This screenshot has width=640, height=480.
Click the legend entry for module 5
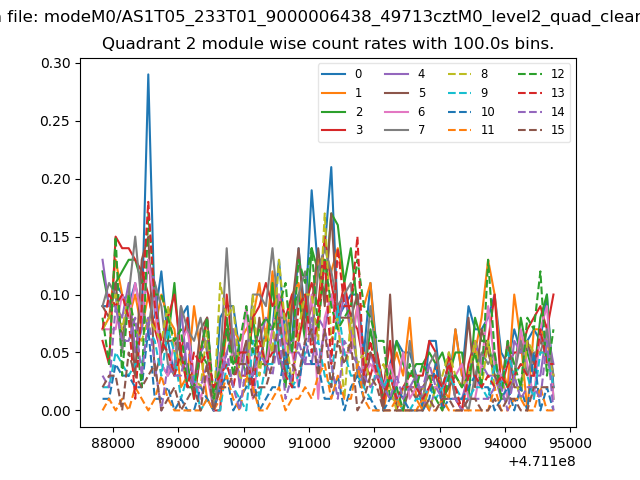(x=404, y=93)
